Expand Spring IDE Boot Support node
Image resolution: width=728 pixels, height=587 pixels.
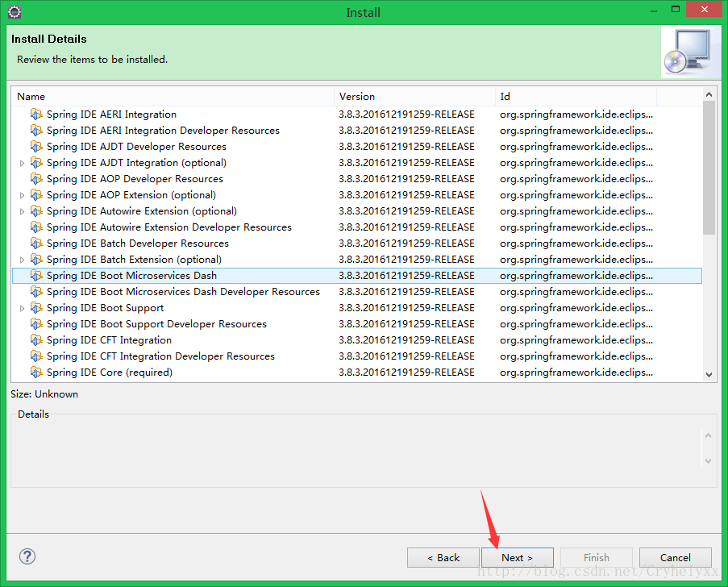[x=22, y=308]
